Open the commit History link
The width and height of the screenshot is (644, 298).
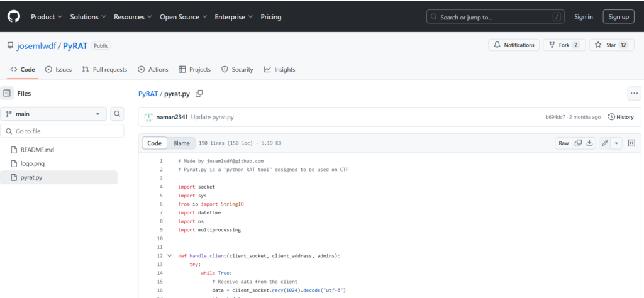[x=621, y=117]
